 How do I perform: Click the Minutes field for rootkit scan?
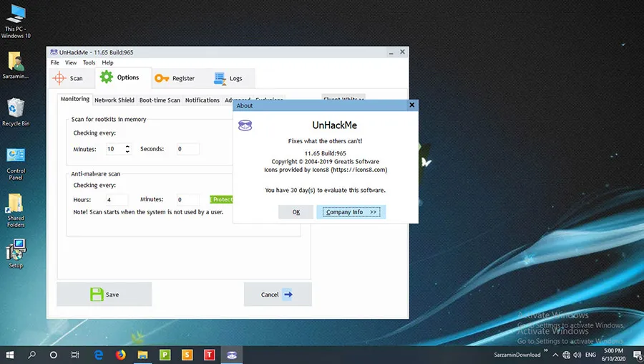[115, 149]
